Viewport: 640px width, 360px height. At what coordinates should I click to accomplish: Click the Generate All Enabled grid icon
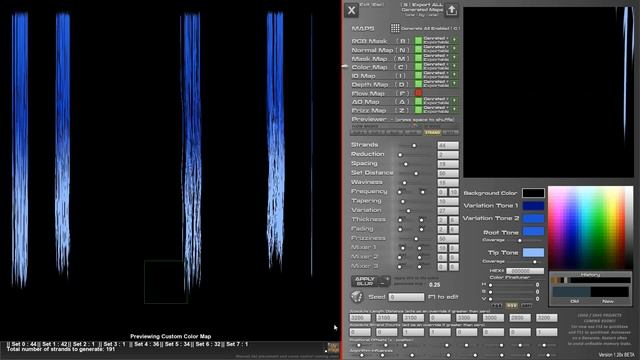[395, 28]
